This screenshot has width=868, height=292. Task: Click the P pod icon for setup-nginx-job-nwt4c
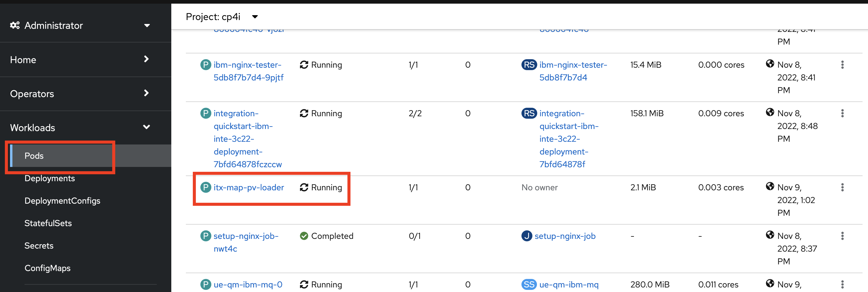coord(206,236)
